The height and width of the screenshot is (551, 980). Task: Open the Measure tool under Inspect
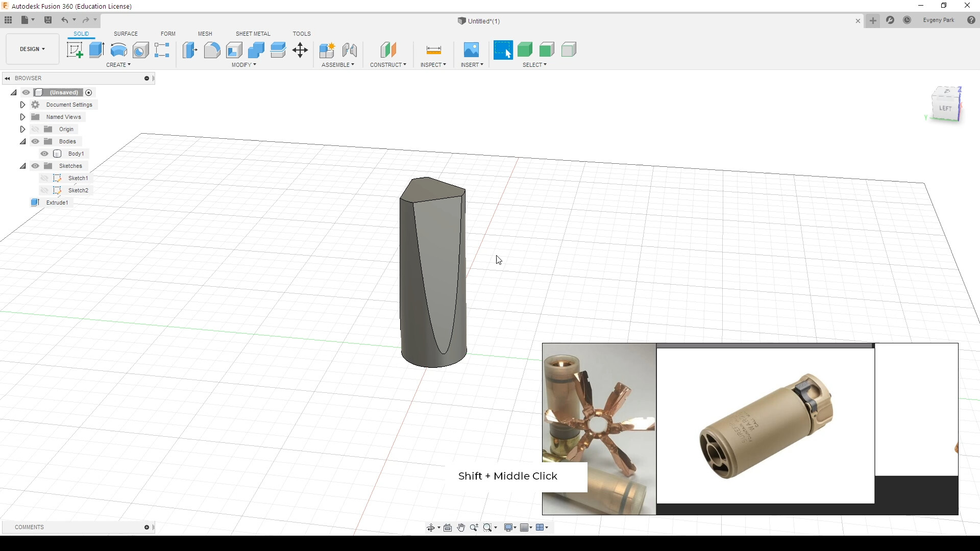pos(433,50)
